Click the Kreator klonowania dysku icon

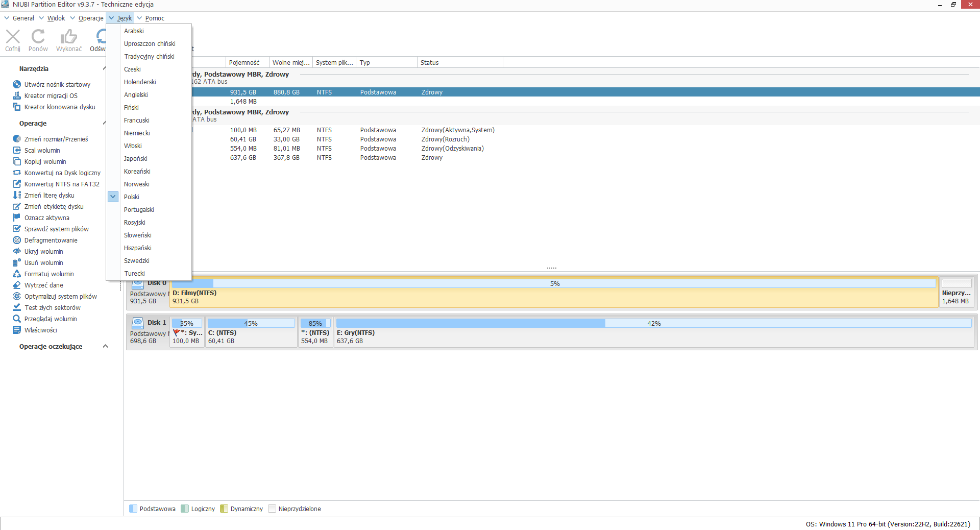tap(17, 107)
